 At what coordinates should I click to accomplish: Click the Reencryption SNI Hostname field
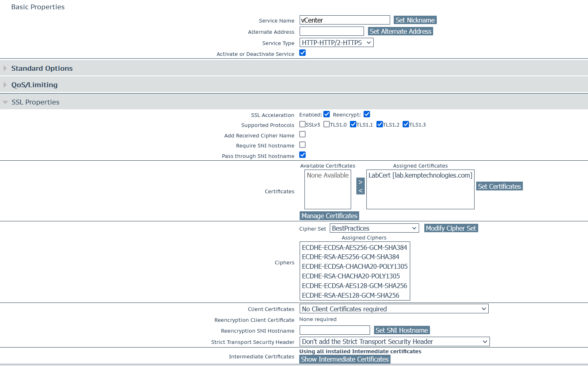[x=335, y=330]
